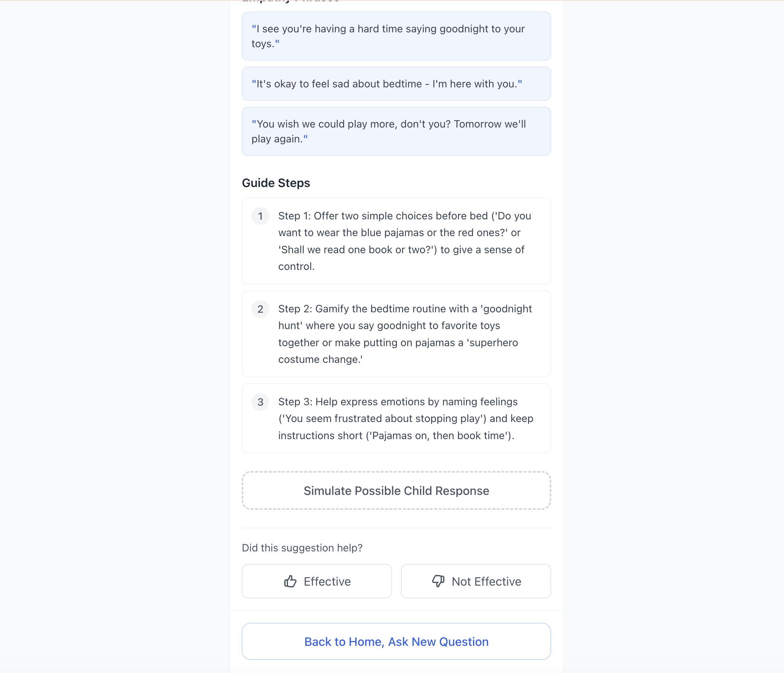784x673 pixels.
Task: Expand the Step 1 choices card
Action: (396, 241)
